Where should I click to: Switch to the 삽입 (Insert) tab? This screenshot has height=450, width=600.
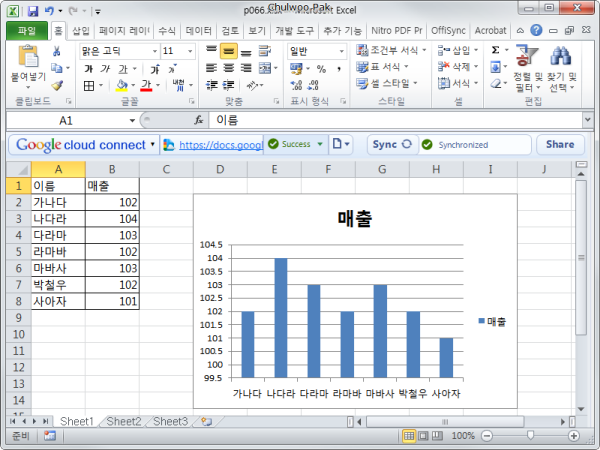(x=81, y=31)
